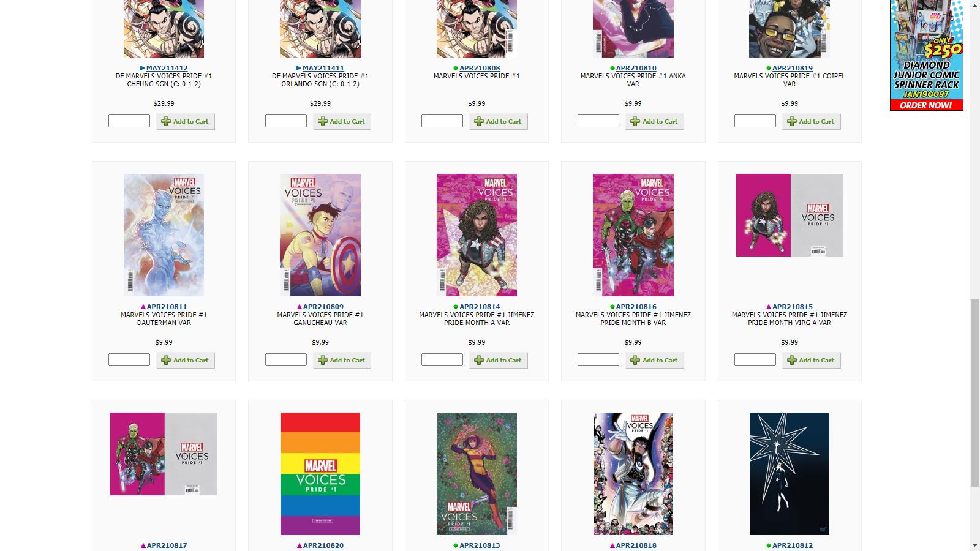Click the purple triangle icon beside APR210815

[x=769, y=307]
